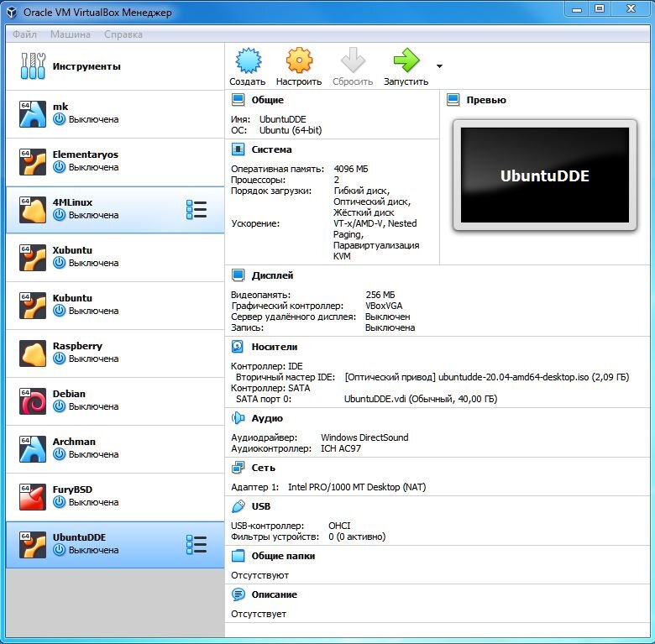Select the Elementaryos machine icon

33,161
